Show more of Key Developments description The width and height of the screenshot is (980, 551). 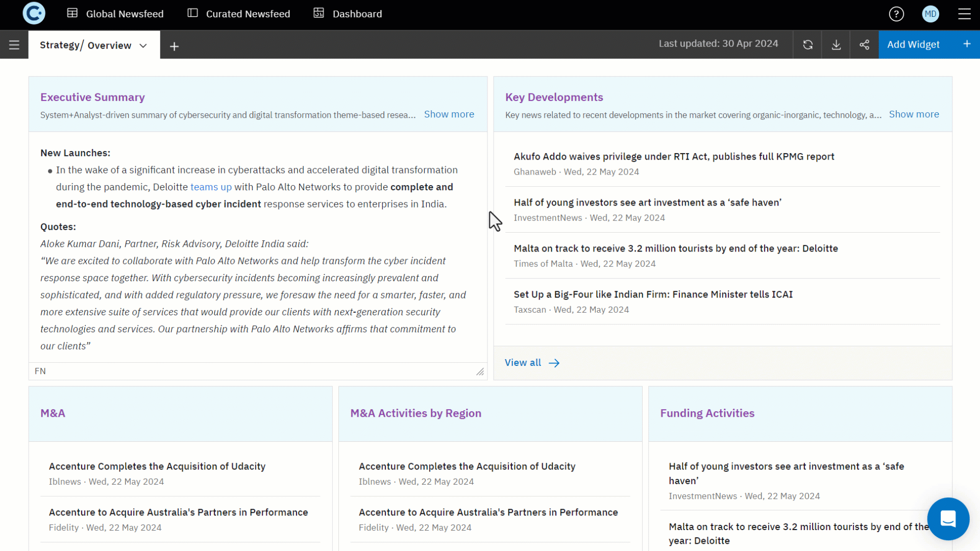click(914, 114)
